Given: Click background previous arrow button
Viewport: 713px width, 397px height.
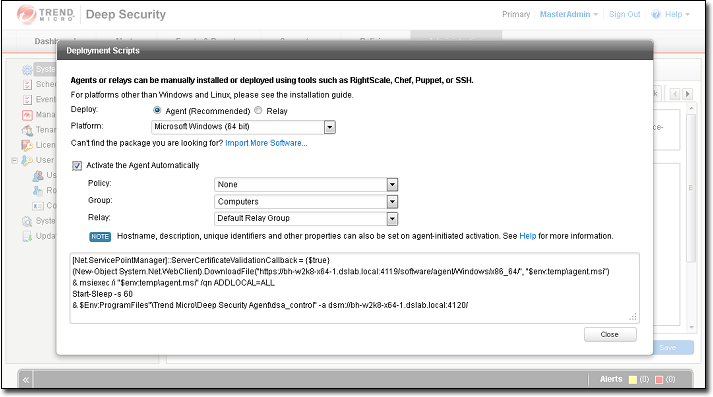Looking at the screenshot, I should click(675, 94).
